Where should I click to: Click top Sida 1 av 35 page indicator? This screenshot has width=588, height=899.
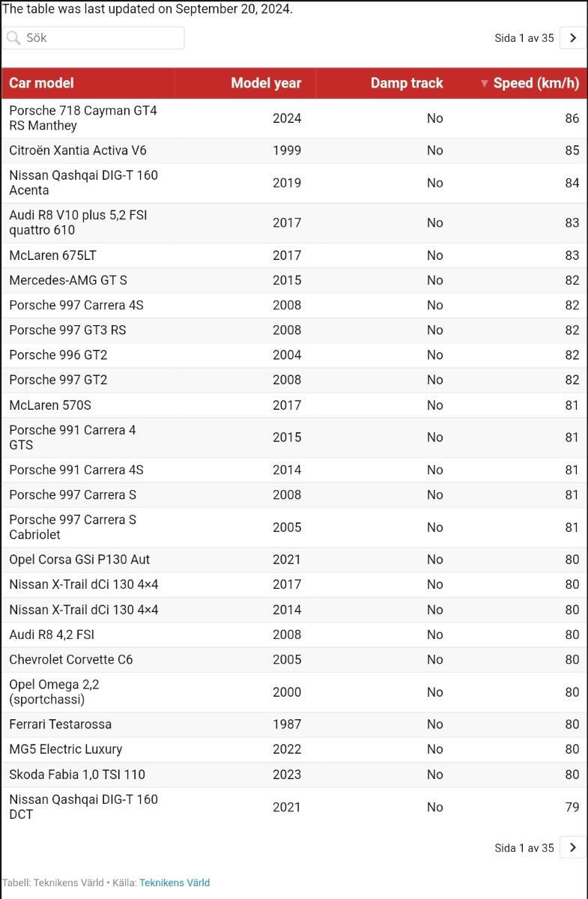[524, 38]
